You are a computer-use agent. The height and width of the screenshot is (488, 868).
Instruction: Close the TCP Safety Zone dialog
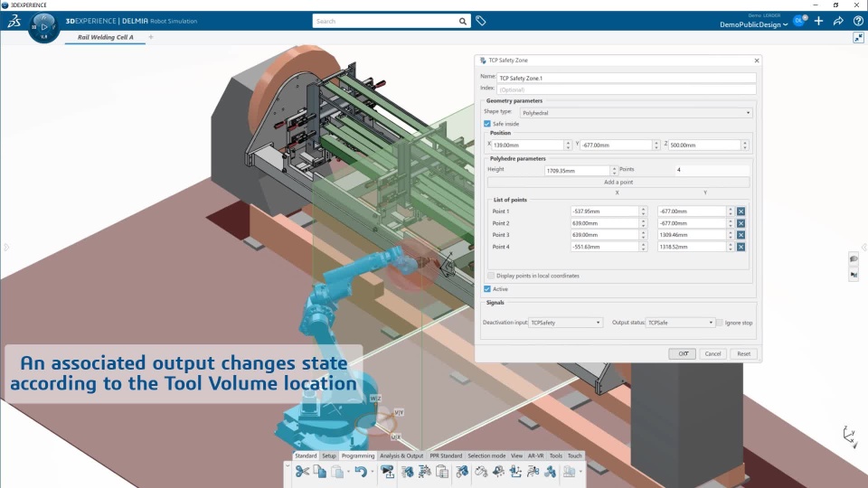point(757,61)
